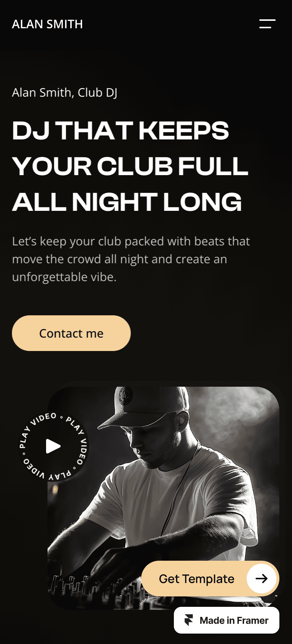
Task: Click the rotating PLAY VIDEO circular text
Action: click(53, 446)
